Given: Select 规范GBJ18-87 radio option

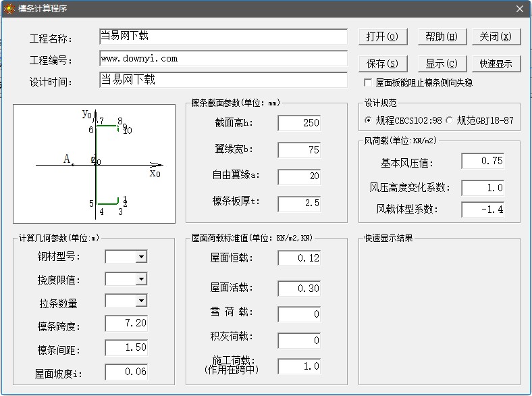Looking at the screenshot, I should coord(450,120).
